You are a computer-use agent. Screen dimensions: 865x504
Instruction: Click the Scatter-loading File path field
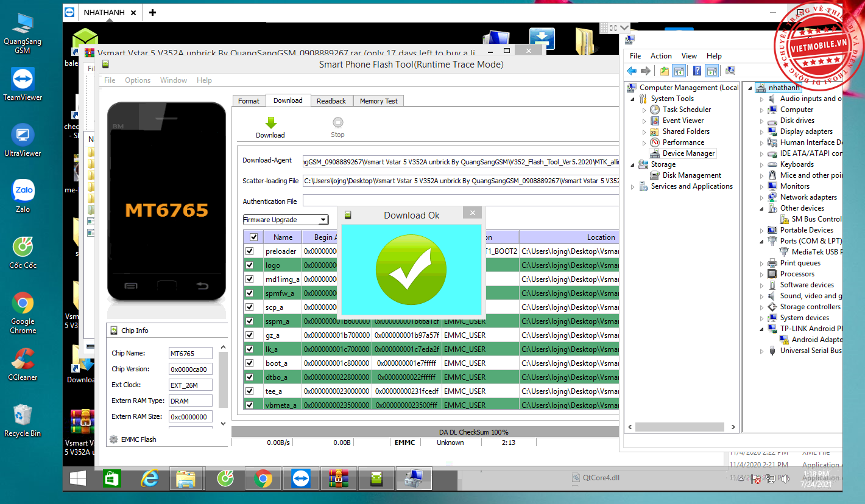[461, 181]
